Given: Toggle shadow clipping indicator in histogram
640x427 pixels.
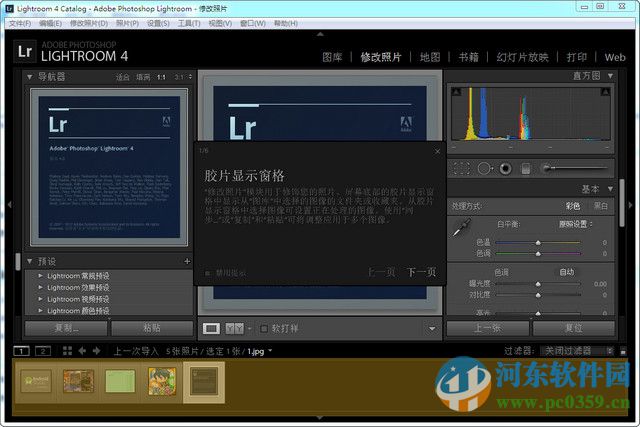Looking at the screenshot, I should point(456,91).
